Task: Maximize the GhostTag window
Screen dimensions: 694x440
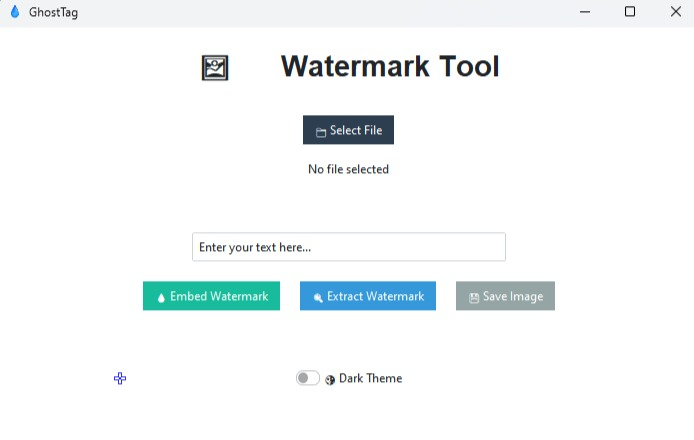Action: pos(630,12)
